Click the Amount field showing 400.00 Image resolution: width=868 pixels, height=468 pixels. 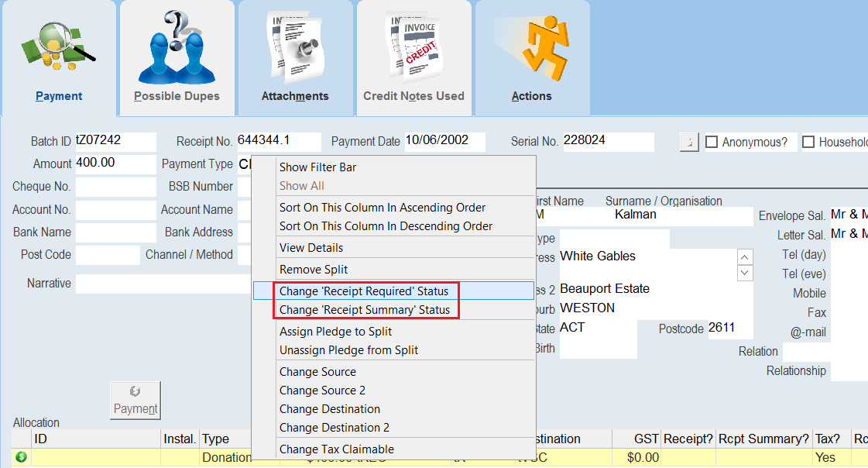[115, 164]
